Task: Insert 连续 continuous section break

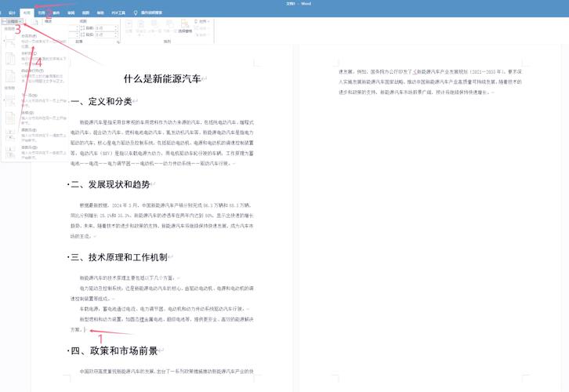Action: 35,118
